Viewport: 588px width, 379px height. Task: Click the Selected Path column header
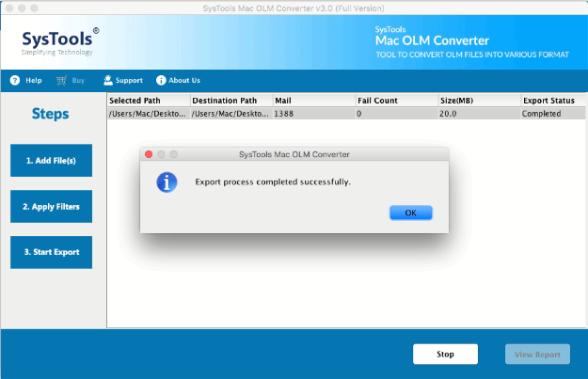pos(149,101)
